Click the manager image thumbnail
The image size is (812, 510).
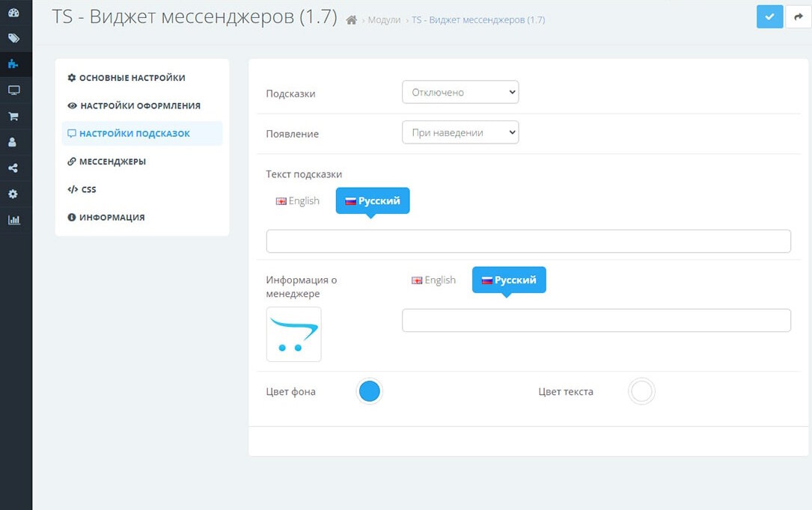click(x=293, y=334)
